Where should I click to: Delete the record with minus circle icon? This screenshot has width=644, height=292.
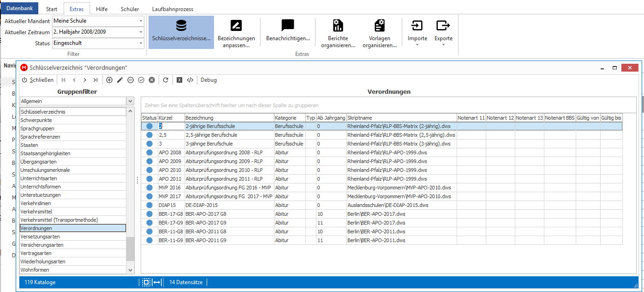click(131, 80)
